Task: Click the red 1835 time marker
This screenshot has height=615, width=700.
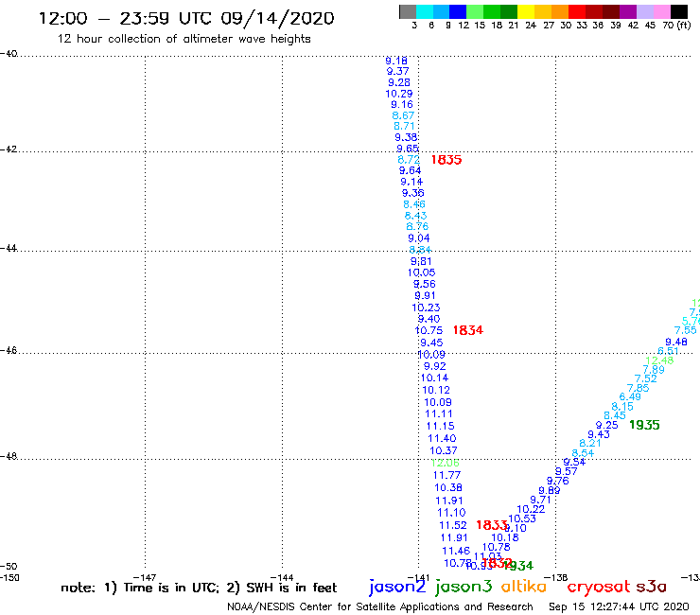Action: point(446,160)
